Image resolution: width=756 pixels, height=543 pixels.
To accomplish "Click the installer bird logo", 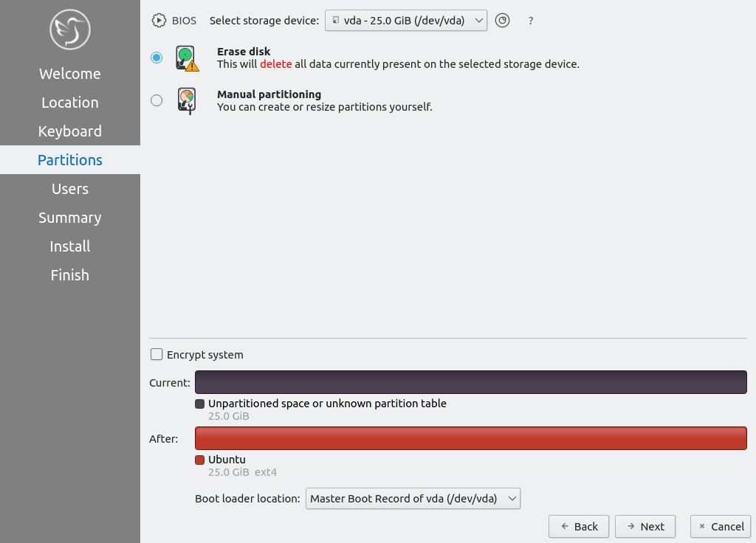I will (x=70, y=30).
